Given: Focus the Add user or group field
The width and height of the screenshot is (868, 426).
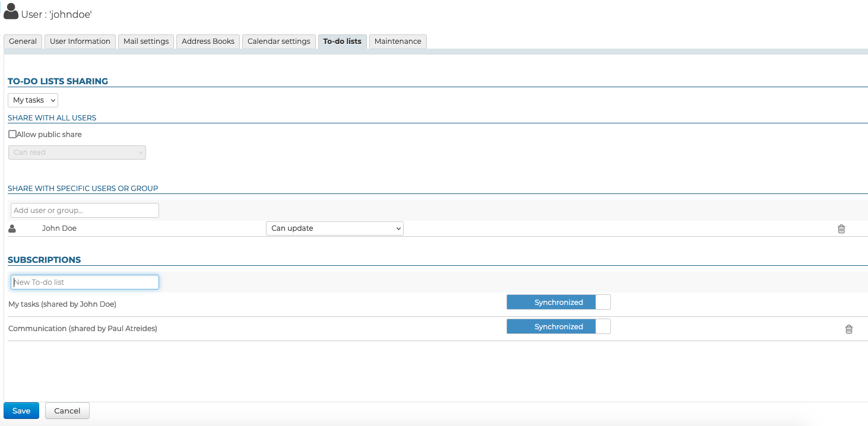Looking at the screenshot, I should coord(85,211).
